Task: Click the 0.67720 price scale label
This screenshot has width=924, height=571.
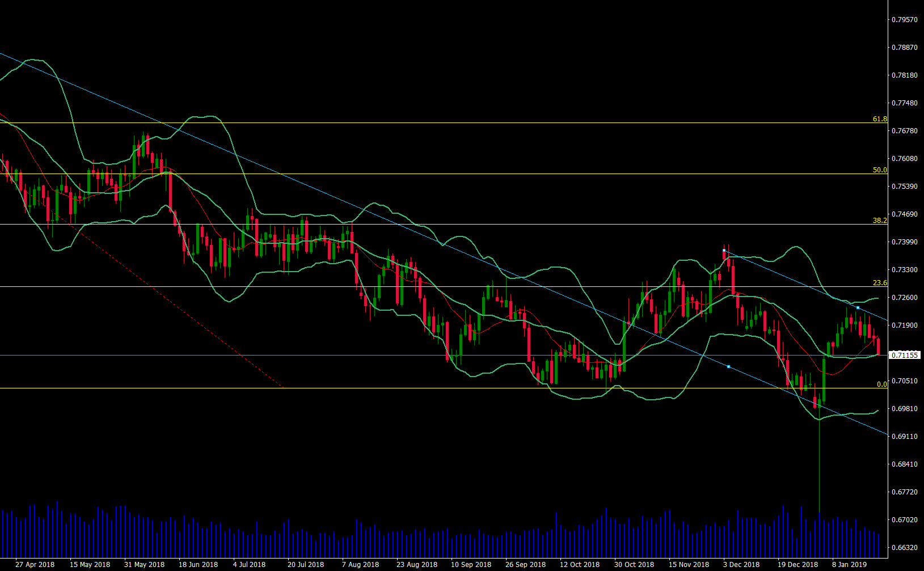Action: tap(905, 492)
